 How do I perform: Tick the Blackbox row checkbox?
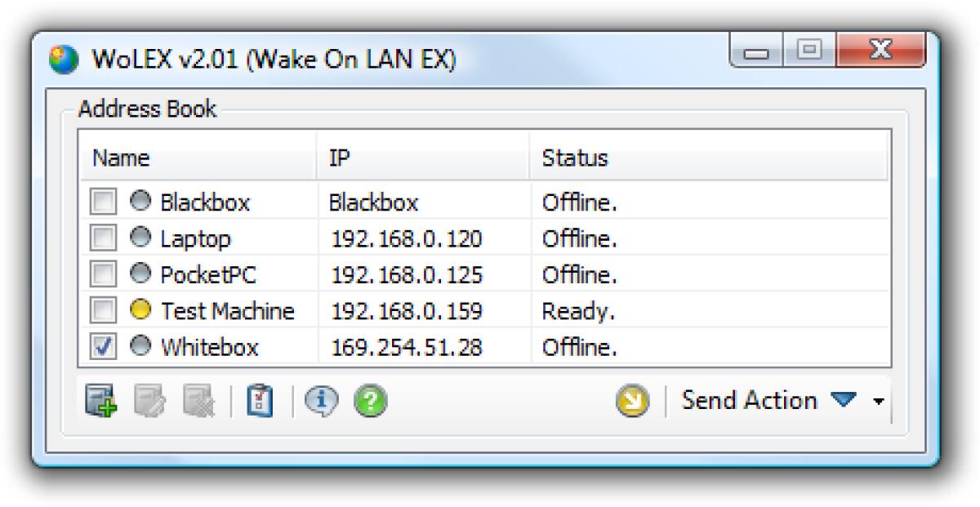tap(103, 202)
